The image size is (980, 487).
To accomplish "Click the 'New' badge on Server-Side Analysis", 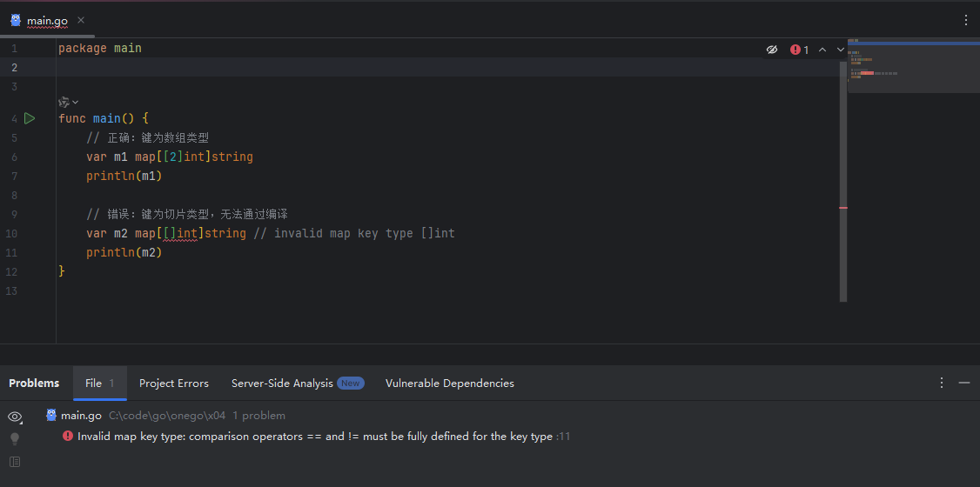I will coord(351,383).
